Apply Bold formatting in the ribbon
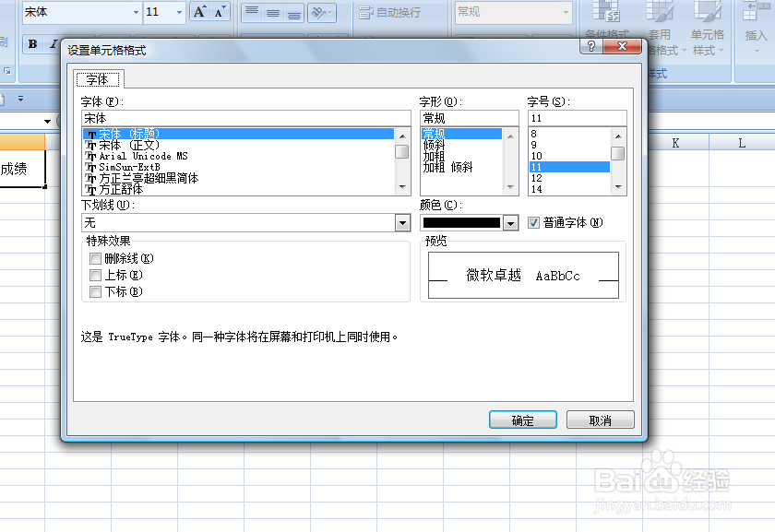 tap(33, 44)
